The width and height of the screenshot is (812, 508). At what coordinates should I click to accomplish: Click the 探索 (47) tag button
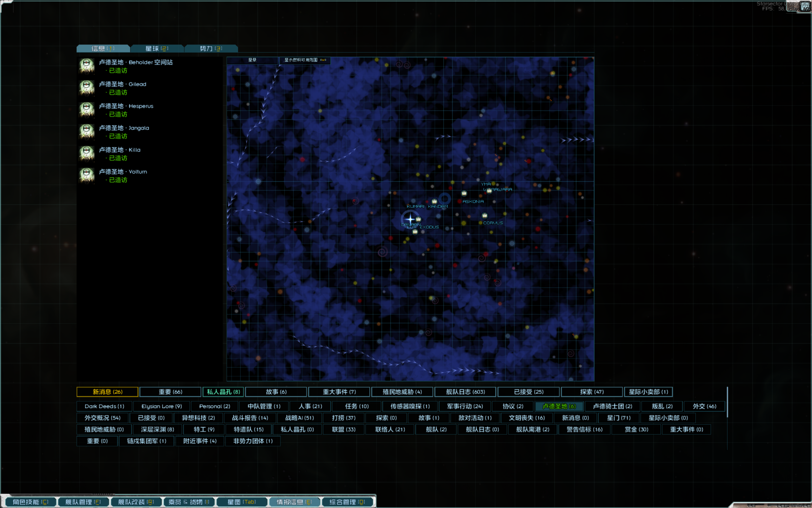[x=592, y=392]
